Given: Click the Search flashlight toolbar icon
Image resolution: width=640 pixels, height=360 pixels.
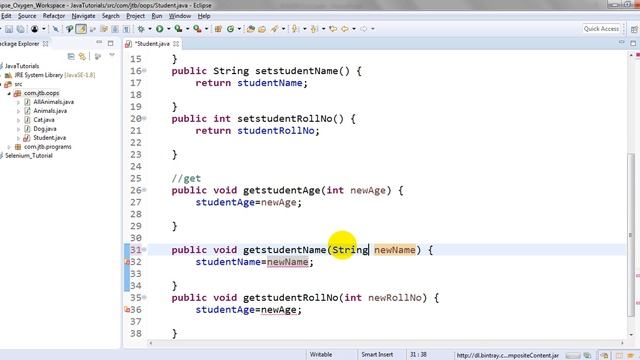Looking at the screenshot, I should pyautogui.click(x=274, y=29).
